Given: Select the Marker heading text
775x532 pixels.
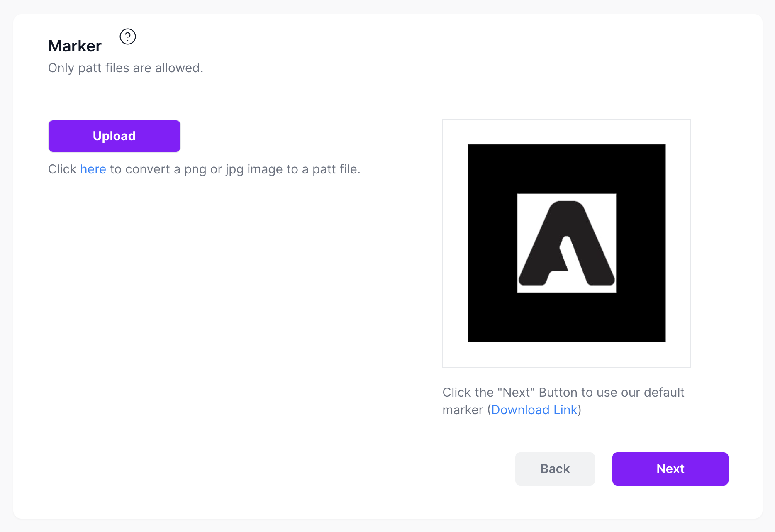Looking at the screenshot, I should (x=75, y=46).
